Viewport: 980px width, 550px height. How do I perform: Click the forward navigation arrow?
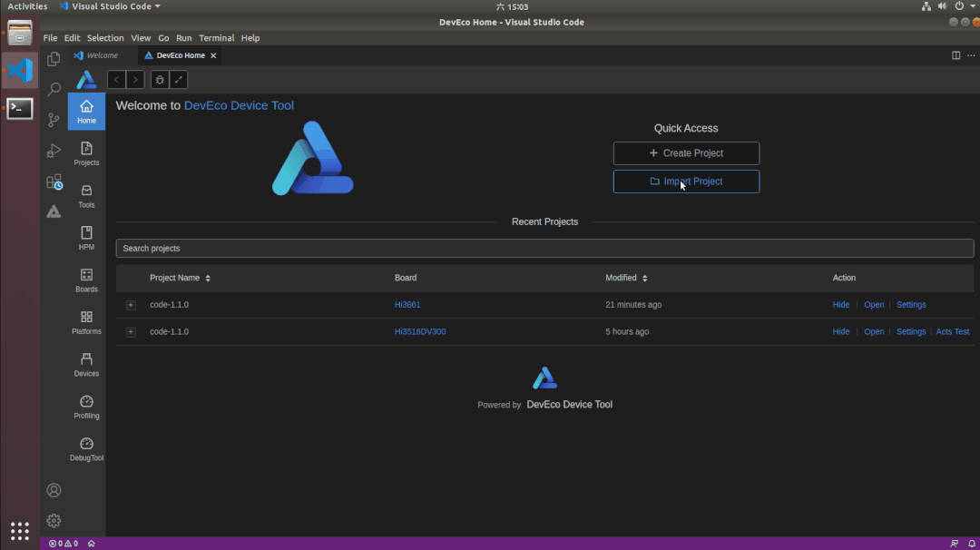(x=135, y=79)
